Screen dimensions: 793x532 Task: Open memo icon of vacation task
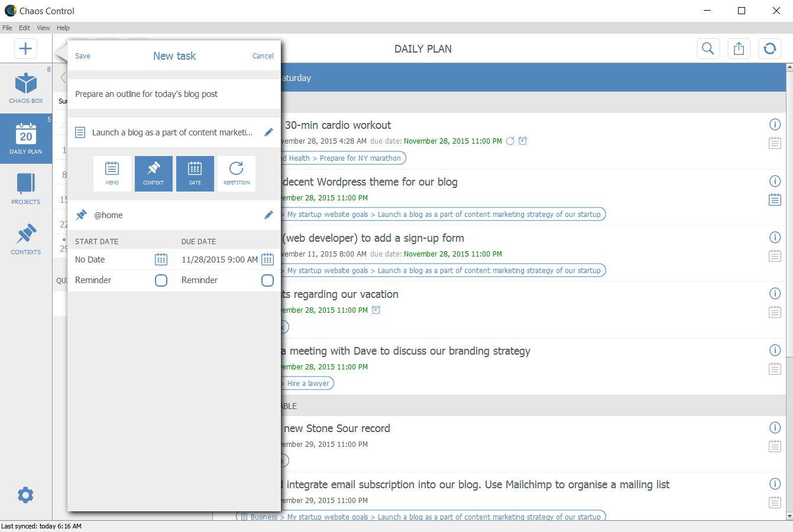[775, 312]
